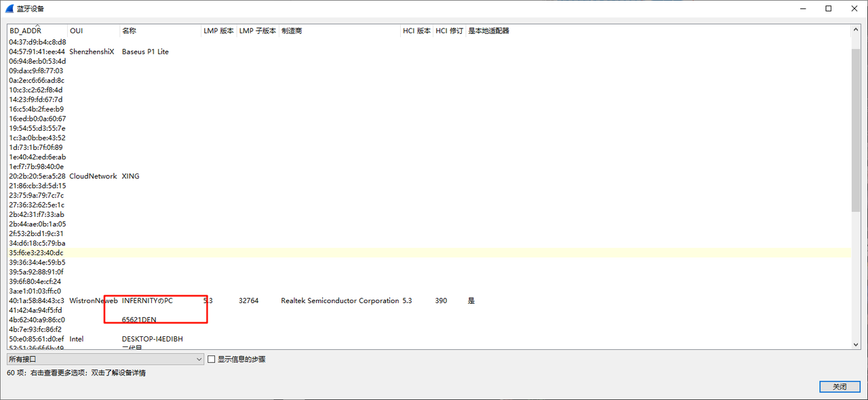Click the Wireshark fin icon in title bar
868x400 pixels.
click(x=9, y=8)
